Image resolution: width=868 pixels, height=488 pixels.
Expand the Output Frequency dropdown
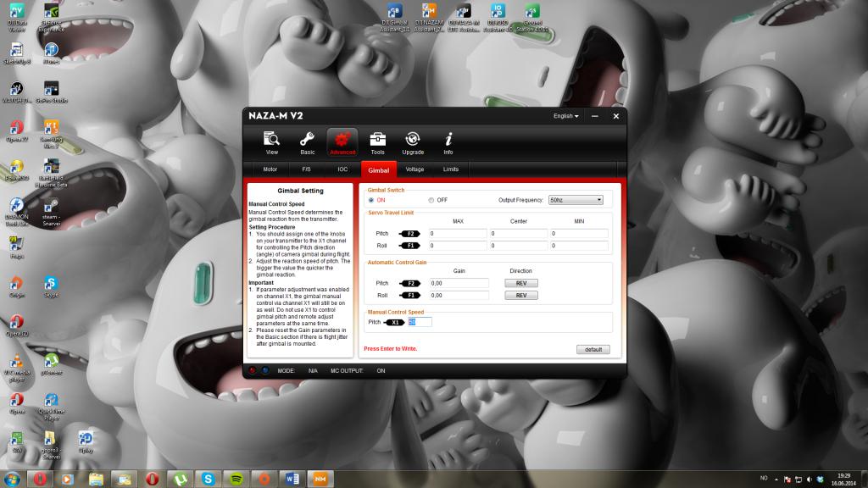[575, 200]
